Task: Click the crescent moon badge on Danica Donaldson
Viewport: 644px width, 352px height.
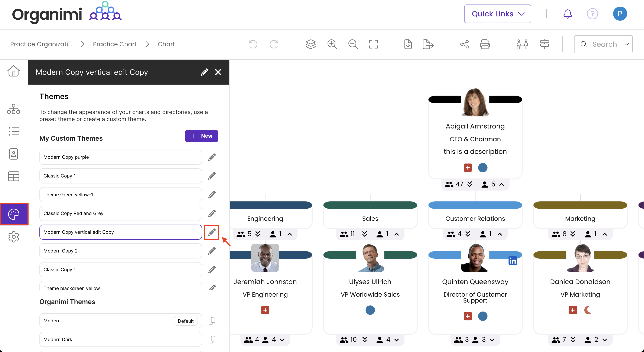Action: point(588,310)
